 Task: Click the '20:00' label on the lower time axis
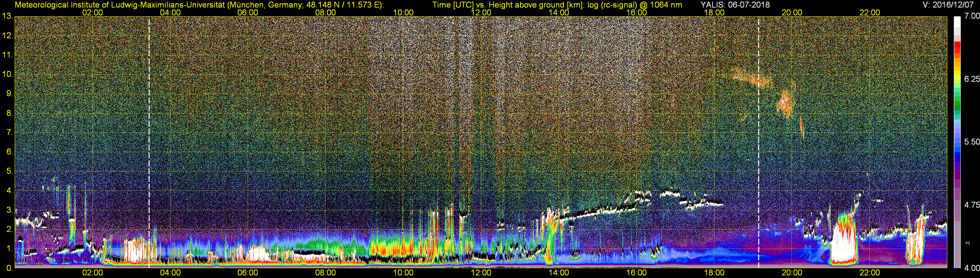(x=792, y=273)
